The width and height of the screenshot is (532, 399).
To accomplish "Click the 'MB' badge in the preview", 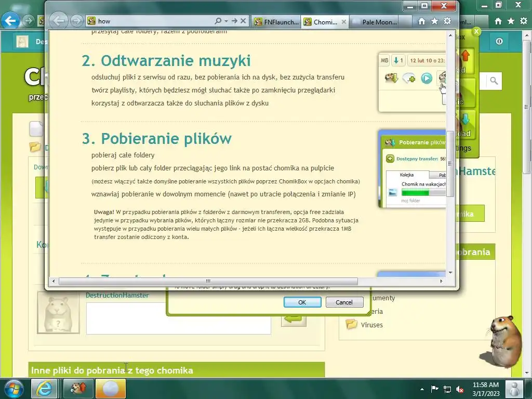I will click(384, 60).
